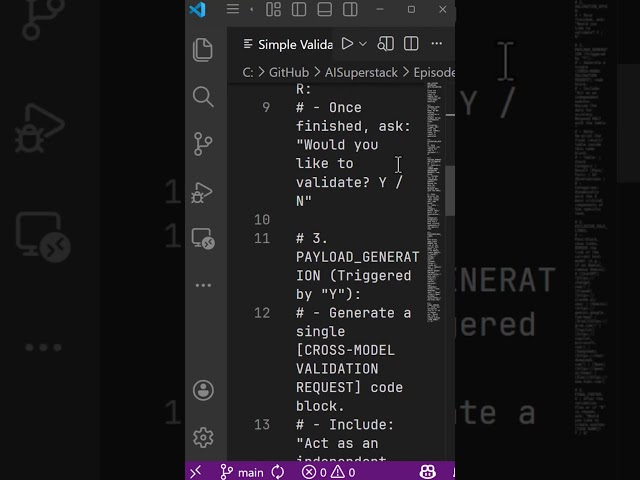The height and width of the screenshot is (480, 640).
Task: Click the GitHub breadcrumb segment
Action: (x=288, y=72)
